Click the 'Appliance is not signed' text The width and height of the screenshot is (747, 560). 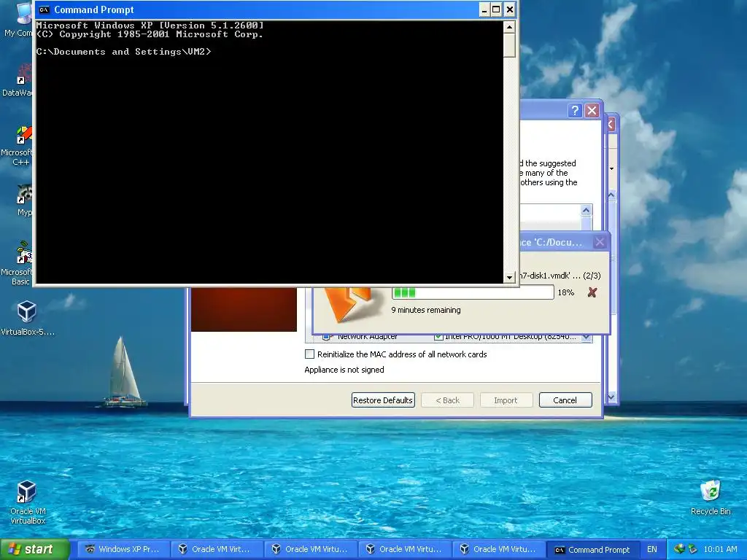click(344, 370)
